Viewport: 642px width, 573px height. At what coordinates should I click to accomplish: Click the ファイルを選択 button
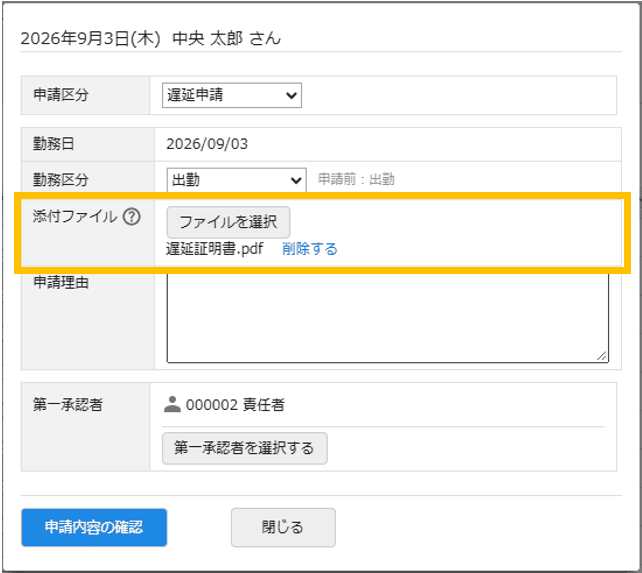pos(228,222)
